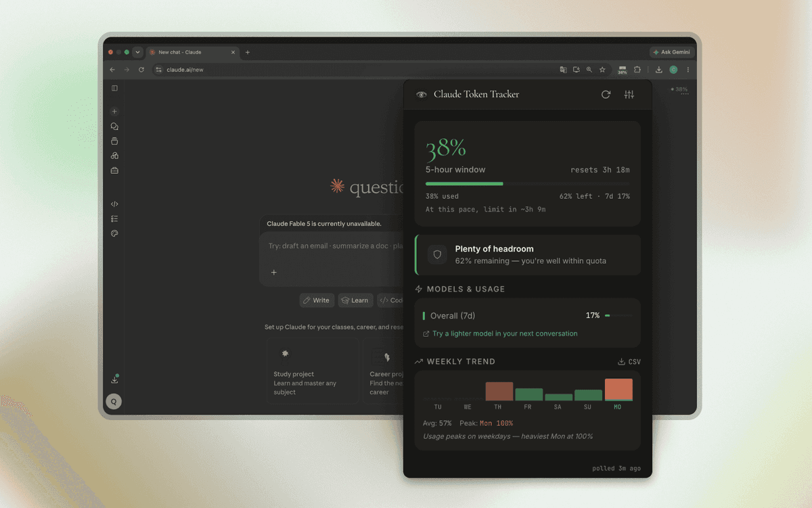
Task: Close the New chat - Claude tab
Action: coord(233,52)
